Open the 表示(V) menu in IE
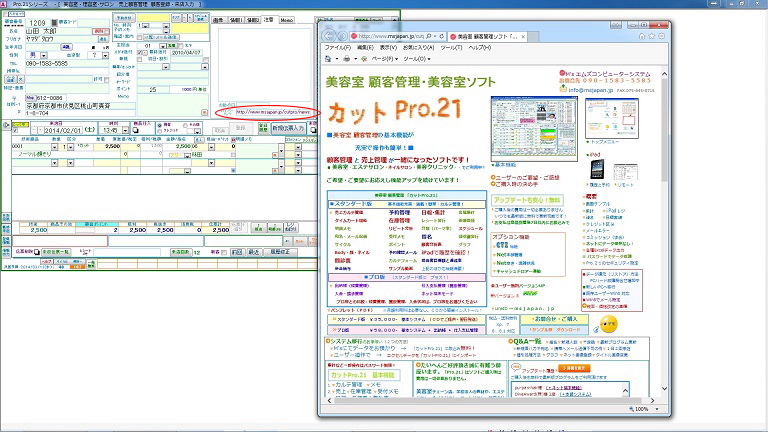This screenshot has width=768, height=432. coord(388,48)
